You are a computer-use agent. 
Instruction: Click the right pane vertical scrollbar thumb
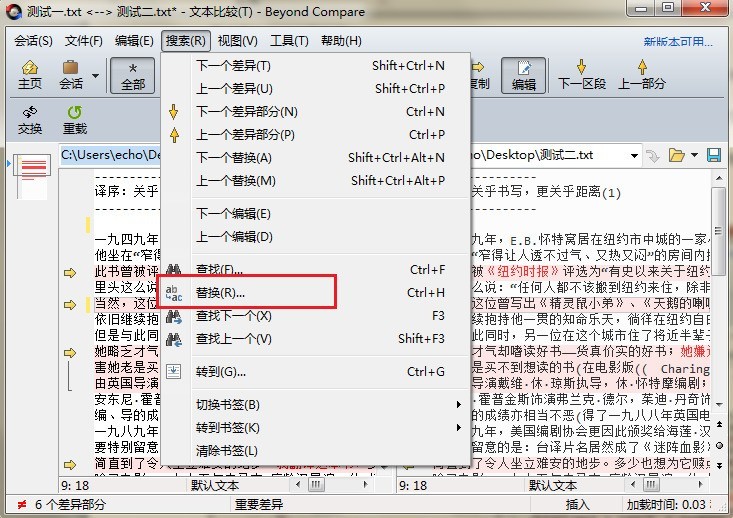pos(718,231)
